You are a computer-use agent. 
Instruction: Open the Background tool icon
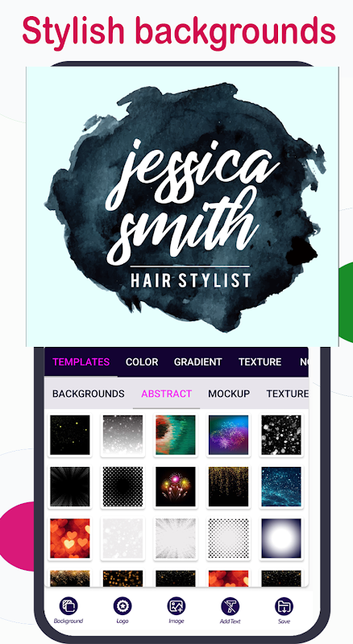[x=69, y=606]
